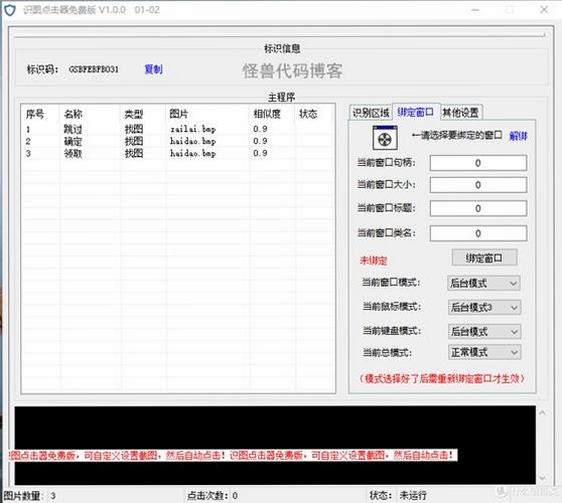
Task: Click the 相似度 column header
Action: coord(272,114)
